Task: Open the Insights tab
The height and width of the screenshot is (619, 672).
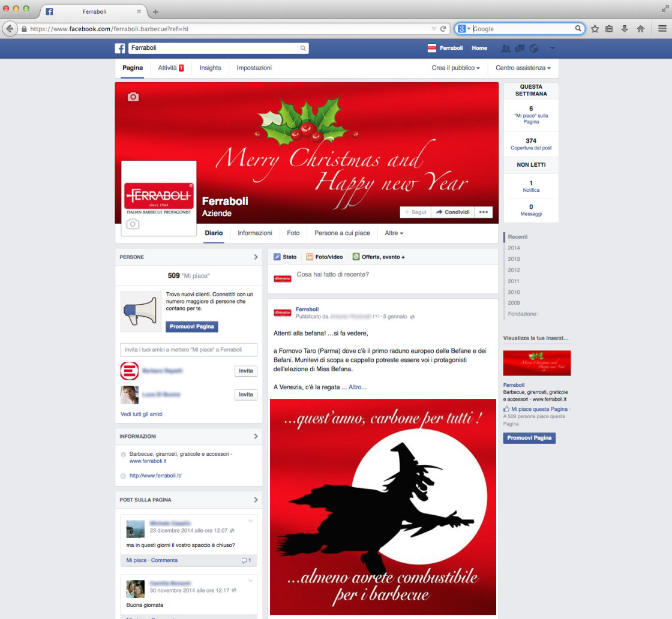Action: point(210,68)
